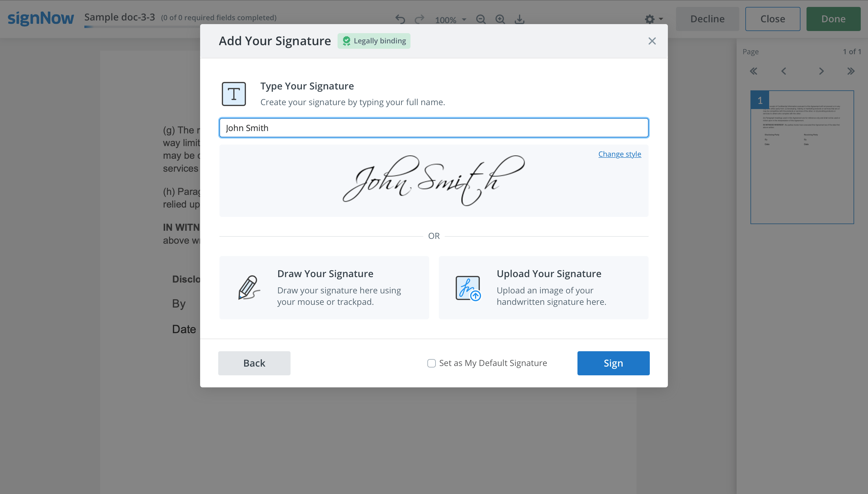
Task: Click the Back button to return
Action: [255, 363]
